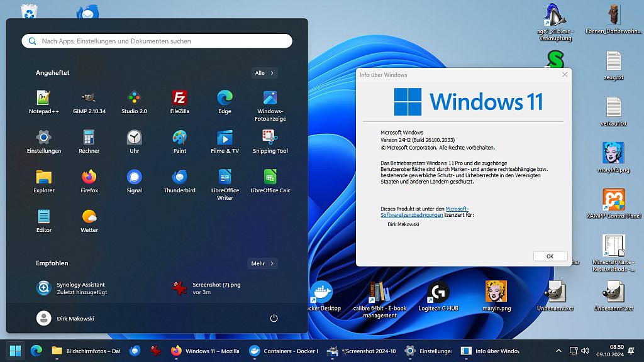Click the Windows Start button on taskbar
Viewport: 644px width, 362px height.
coord(15,351)
